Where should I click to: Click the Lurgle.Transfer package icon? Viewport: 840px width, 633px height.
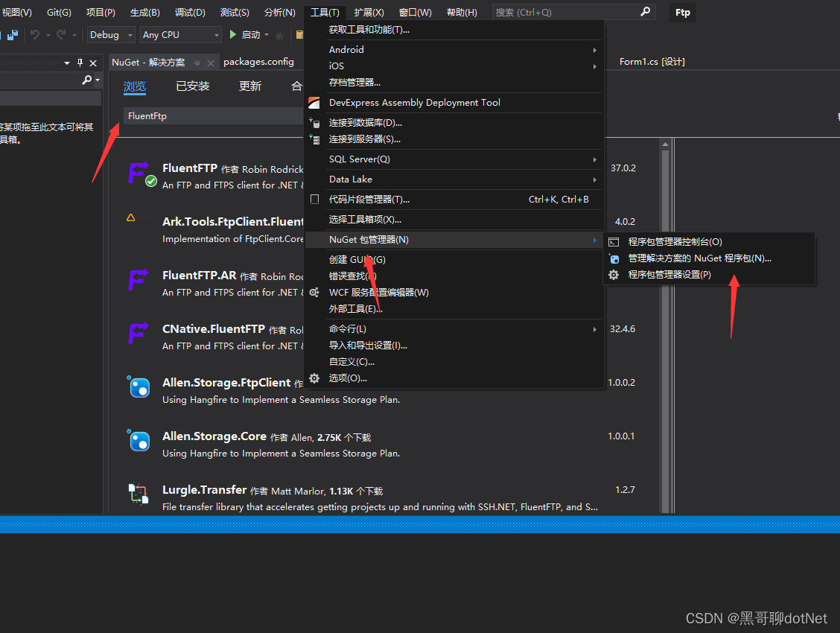[139, 494]
